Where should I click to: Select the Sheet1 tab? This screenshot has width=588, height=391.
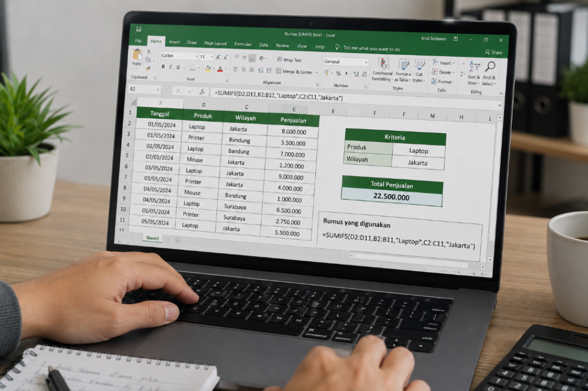click(152, 238)
